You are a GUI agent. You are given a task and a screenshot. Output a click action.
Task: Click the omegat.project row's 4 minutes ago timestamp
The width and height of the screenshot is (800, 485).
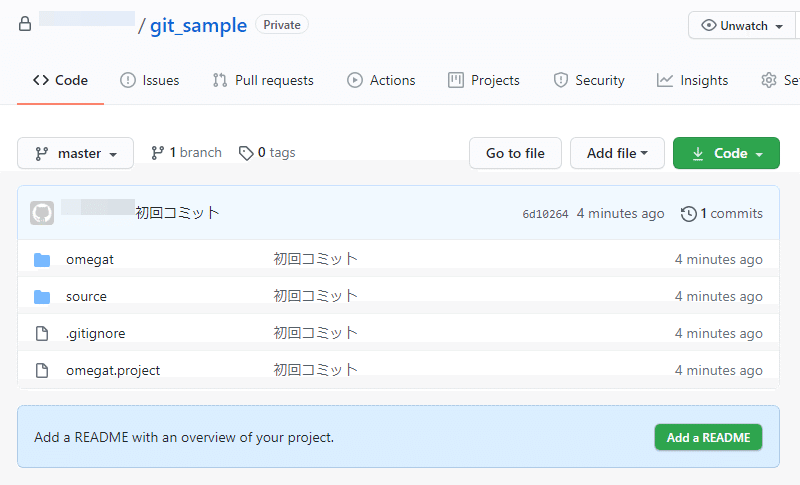pos(718,370)
